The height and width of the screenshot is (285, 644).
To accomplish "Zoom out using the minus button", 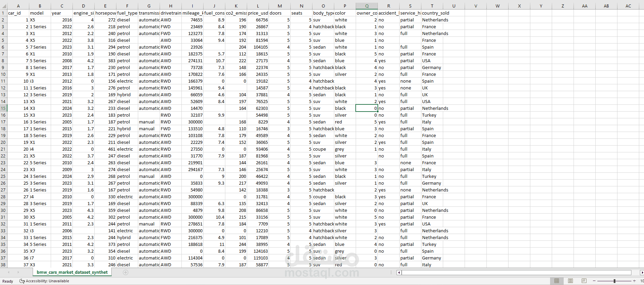I will (x=594, y=281).
